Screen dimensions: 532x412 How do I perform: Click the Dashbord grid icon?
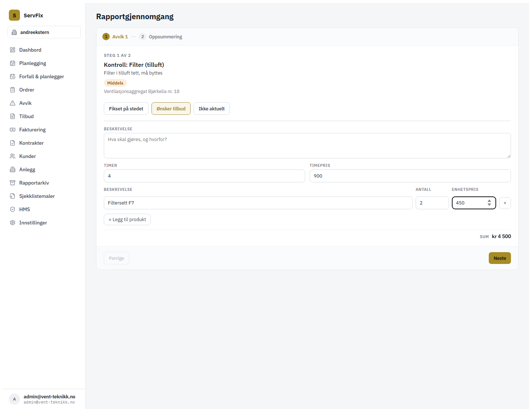(x=13, y=50)
